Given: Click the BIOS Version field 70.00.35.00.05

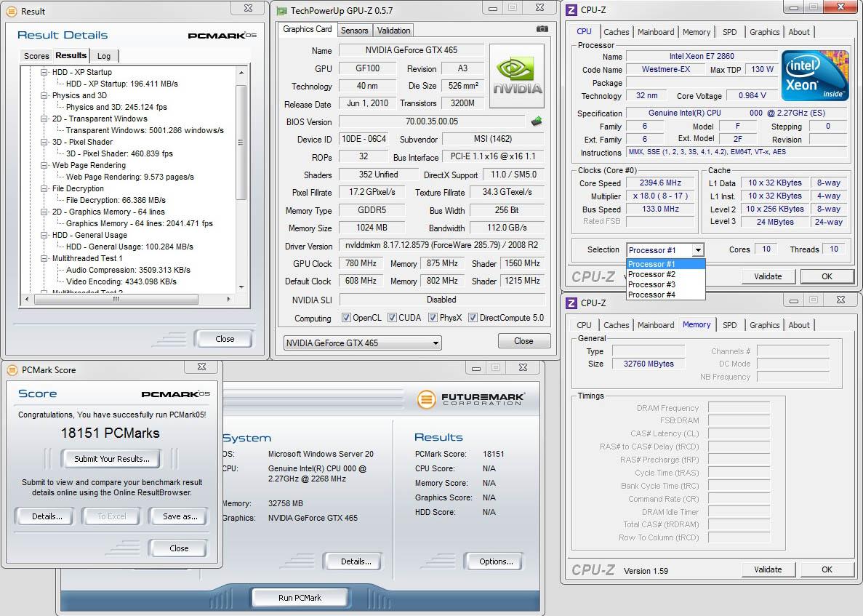Looking at the screenshot, I should click(x=432, y=121).
